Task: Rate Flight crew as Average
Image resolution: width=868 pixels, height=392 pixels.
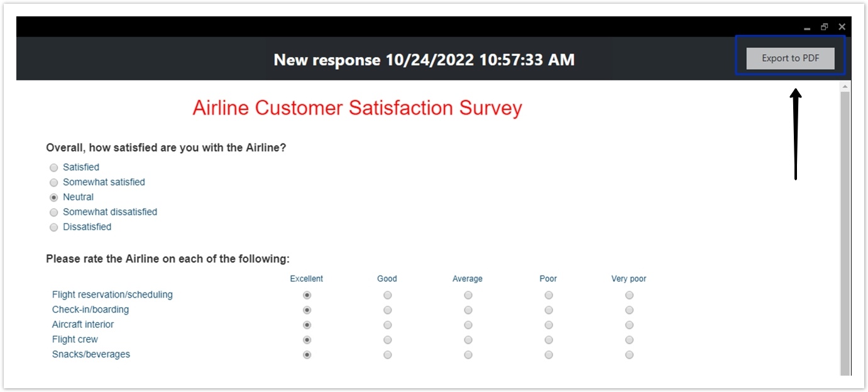Action: click(x=468, y=340)
